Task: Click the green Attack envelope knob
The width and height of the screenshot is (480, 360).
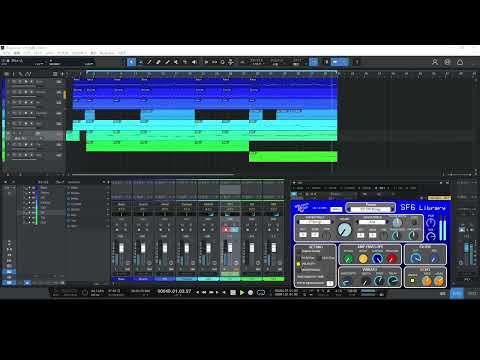Action: pos(348,258)
